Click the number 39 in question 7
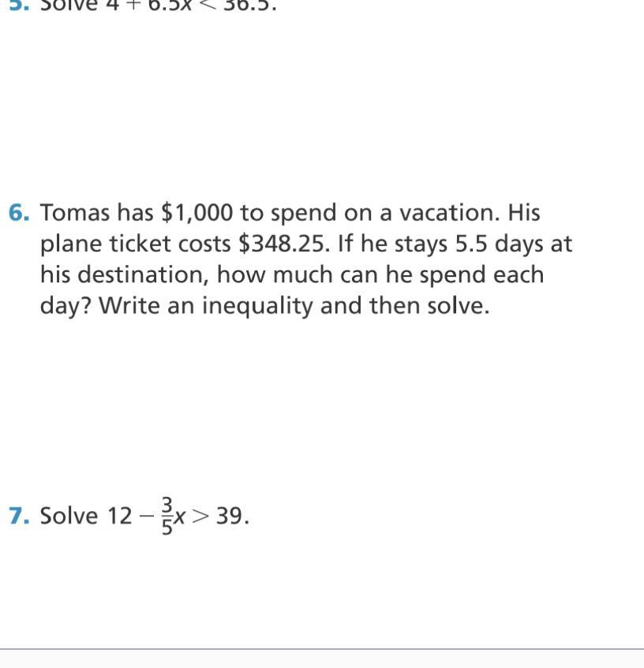Screen dimensions: 644x668 (230, 516)
